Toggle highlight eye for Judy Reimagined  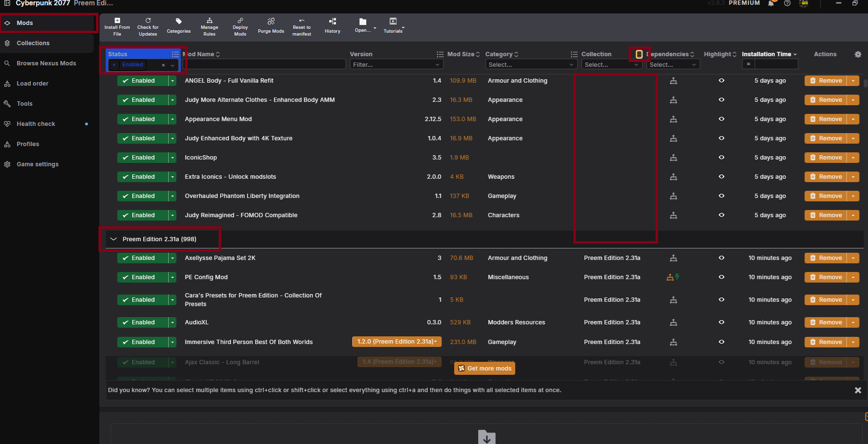pyautogui.click(x=721, y=215)
